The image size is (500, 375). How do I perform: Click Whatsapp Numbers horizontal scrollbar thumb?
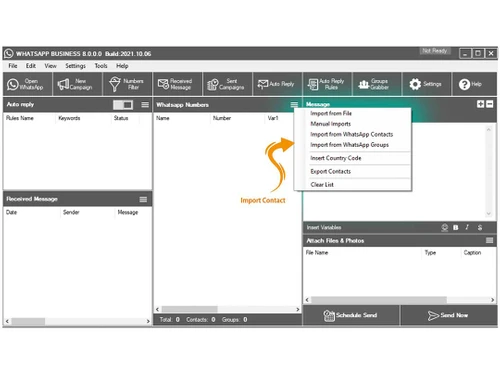(x=189, y=309)
